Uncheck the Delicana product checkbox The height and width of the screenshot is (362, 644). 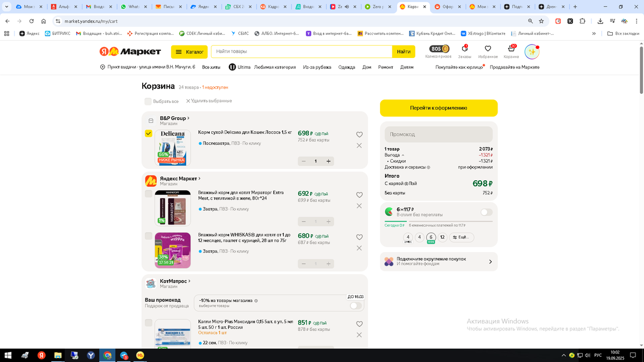pos(149,134)
